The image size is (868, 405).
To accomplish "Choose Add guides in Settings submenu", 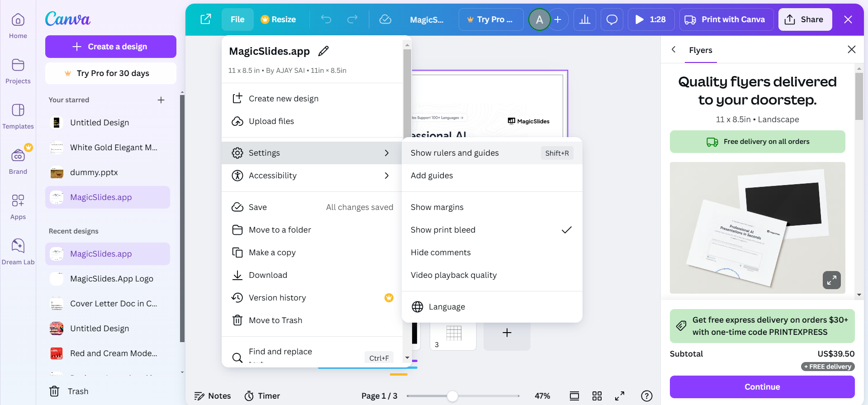I will click(492, 176).
